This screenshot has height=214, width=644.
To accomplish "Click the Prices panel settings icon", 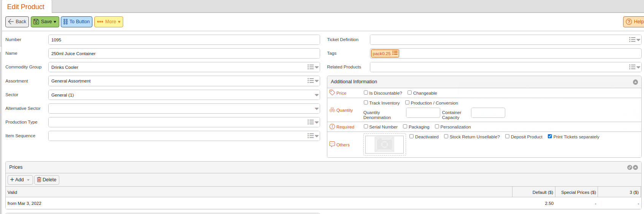I will [x=630, y=168].
